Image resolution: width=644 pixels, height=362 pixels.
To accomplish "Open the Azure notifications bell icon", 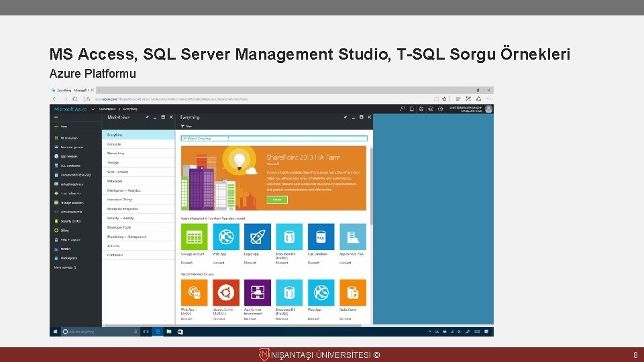I will pyautogui.click(x=411, y=109).
